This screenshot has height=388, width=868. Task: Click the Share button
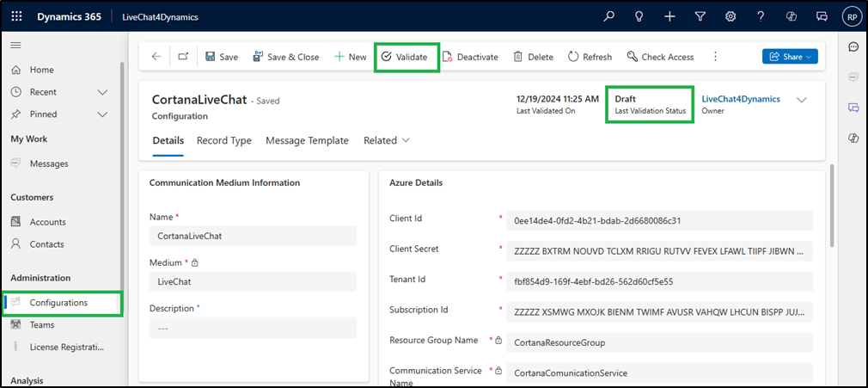[x=790, y=57]
